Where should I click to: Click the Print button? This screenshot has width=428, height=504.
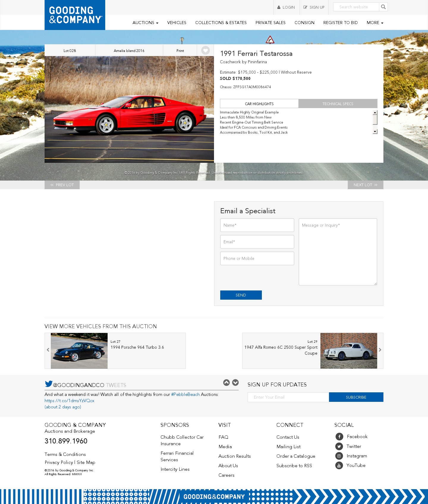[180, 50]
